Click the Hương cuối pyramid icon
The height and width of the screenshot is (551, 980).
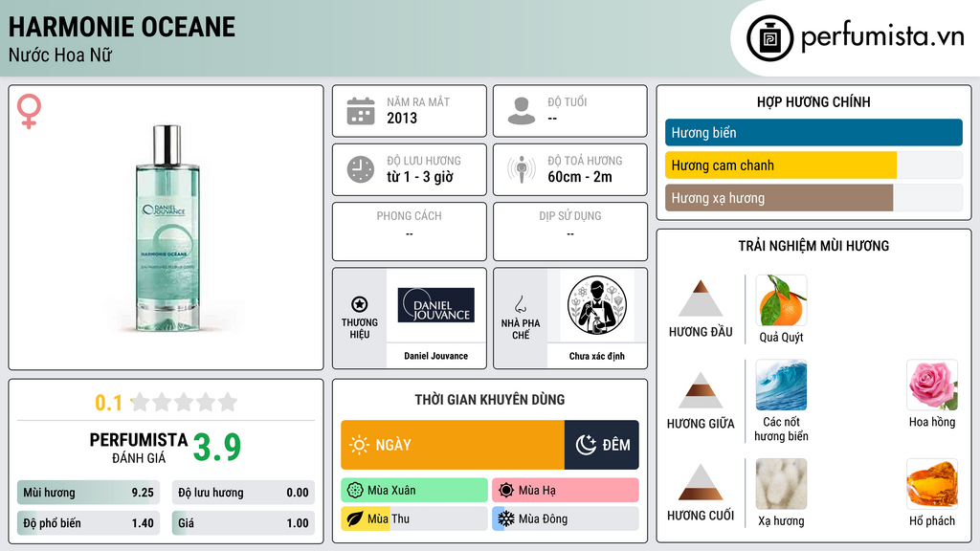coord(701,482)
